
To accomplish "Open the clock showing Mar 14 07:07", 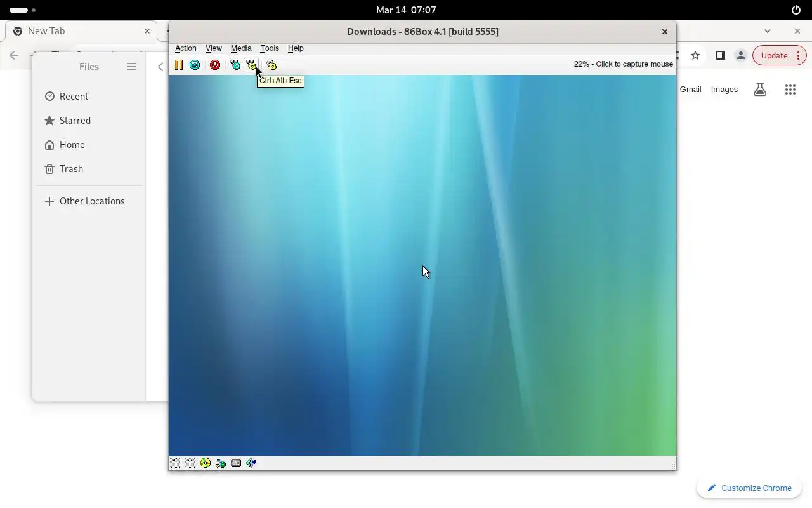I will pos(406,10).
